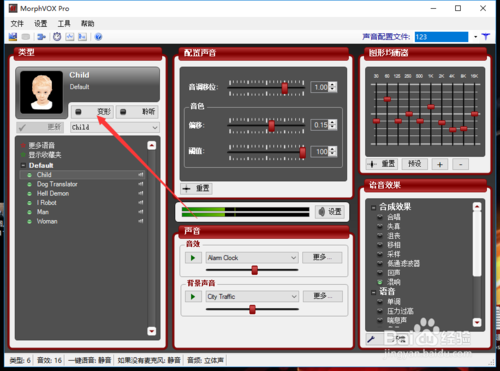Viewport: 500px width, 371px height.
Task: Enable the 低通滤波器 low-pass filter effect
Action: click(380, 263)
